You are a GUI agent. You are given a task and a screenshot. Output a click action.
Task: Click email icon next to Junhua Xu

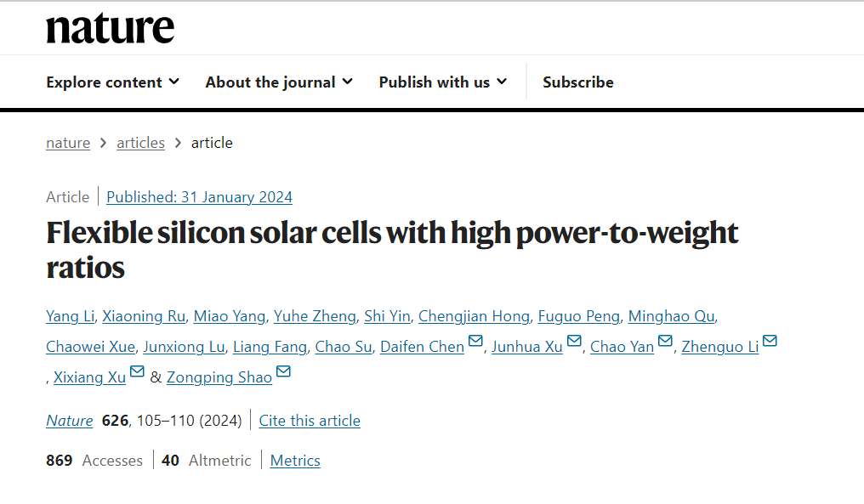click(575, 343)
